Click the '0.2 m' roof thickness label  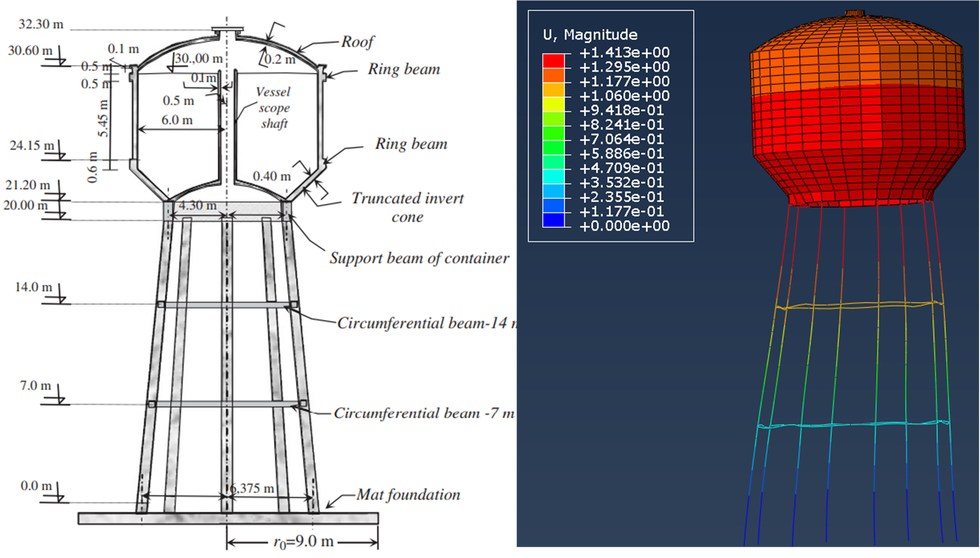coord(280,60)
